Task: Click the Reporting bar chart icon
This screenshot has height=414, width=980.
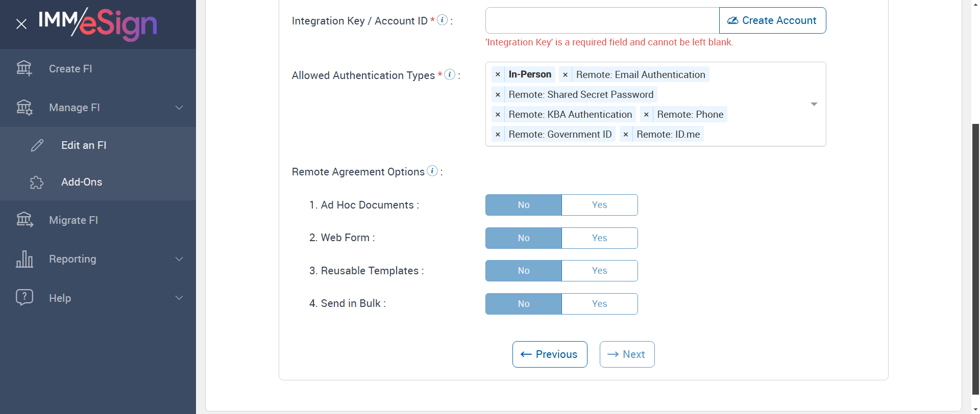Action: click(x=24, y=259)
